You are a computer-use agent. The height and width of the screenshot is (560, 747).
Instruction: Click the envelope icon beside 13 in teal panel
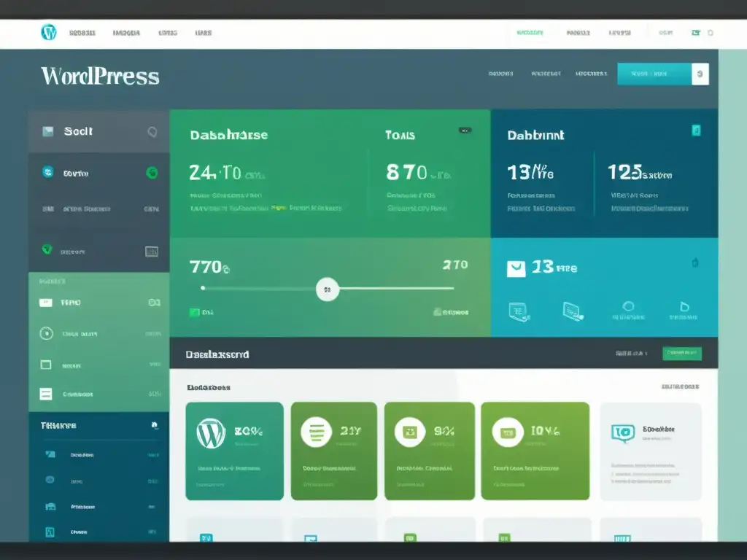click(516, 268)
